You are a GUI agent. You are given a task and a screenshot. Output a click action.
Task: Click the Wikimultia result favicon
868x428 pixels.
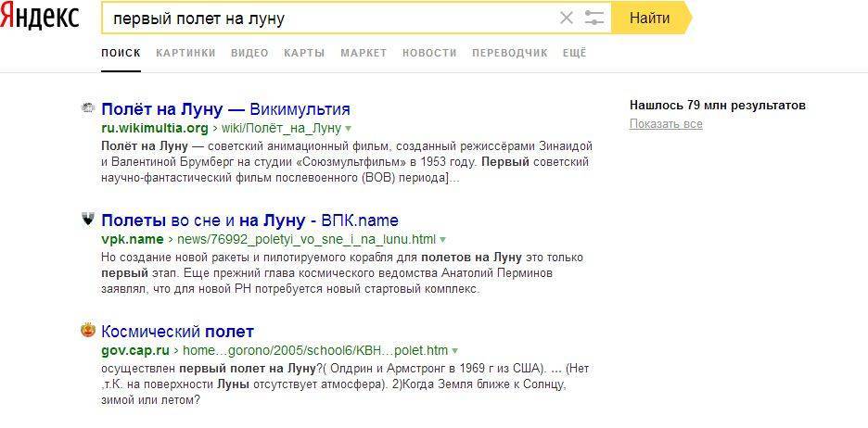88,108
